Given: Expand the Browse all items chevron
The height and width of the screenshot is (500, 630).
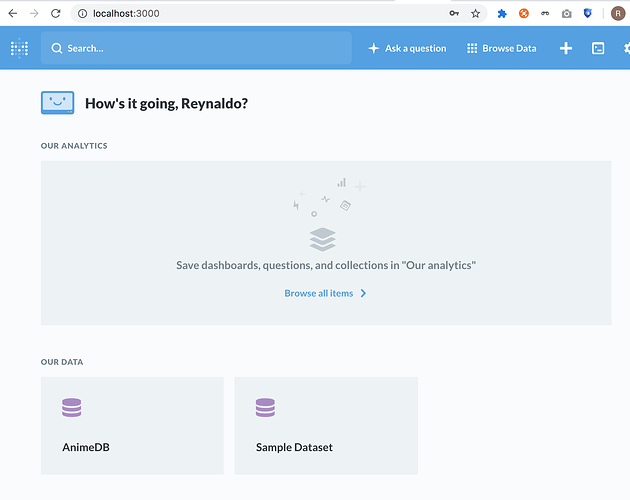Looking at the screenshot, I should click(x=363, y=293).
